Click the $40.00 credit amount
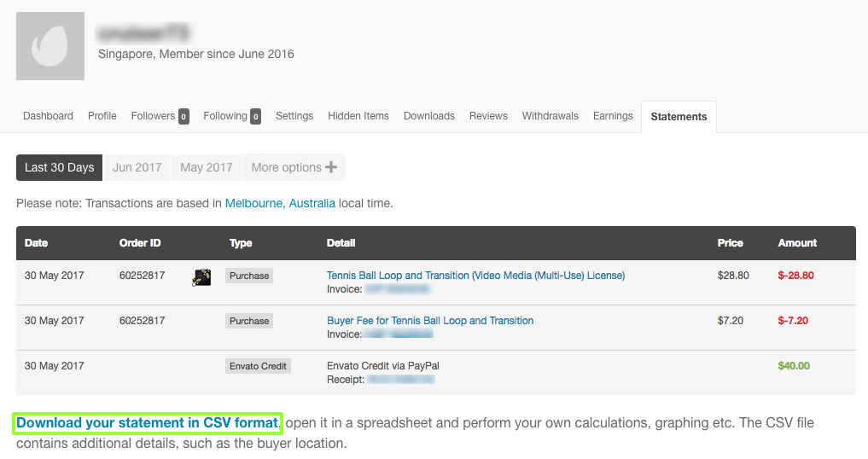Image resolution: width=868 pixels, height=459 pixels. click(x=794, y=365)
